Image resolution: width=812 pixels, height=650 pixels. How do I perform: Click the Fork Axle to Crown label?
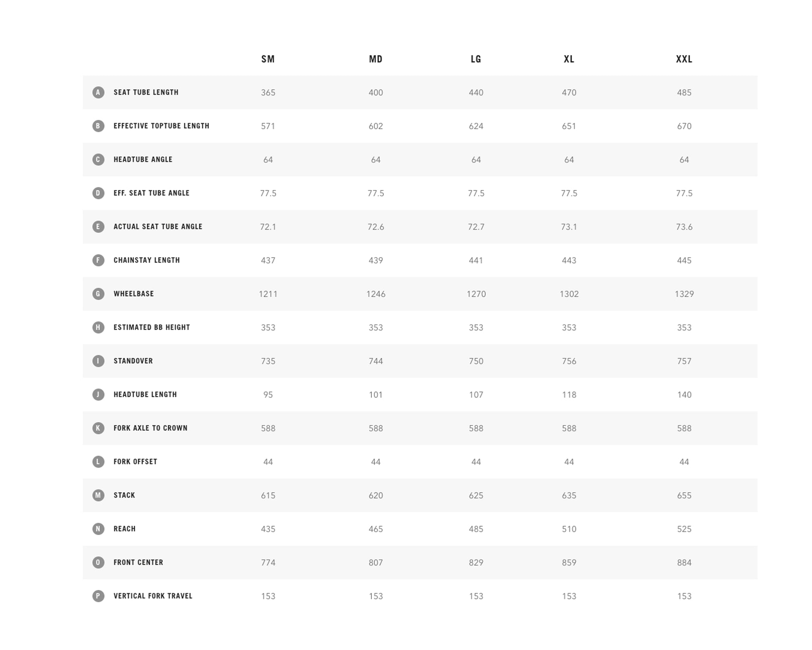(150, 428)
